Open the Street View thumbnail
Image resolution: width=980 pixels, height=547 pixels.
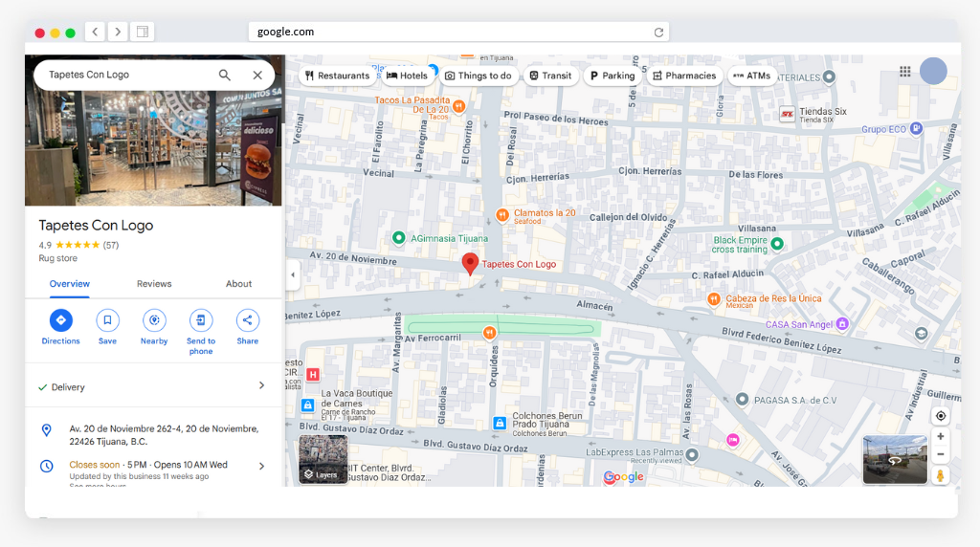(895, 460)
